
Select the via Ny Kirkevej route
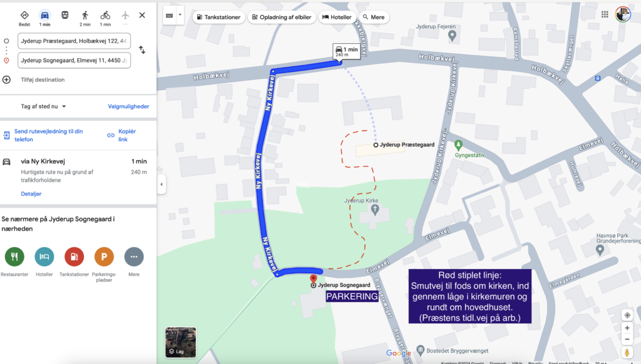tap(78, 177)
